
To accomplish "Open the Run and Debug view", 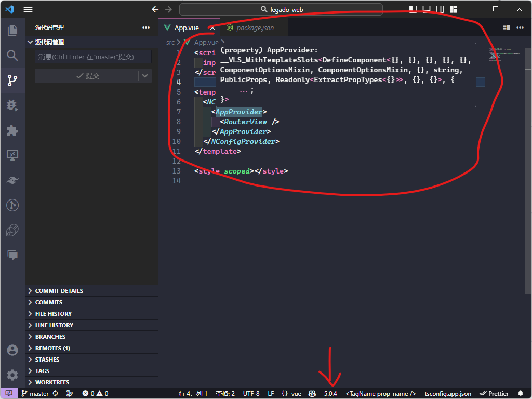I will pos(12,105).
